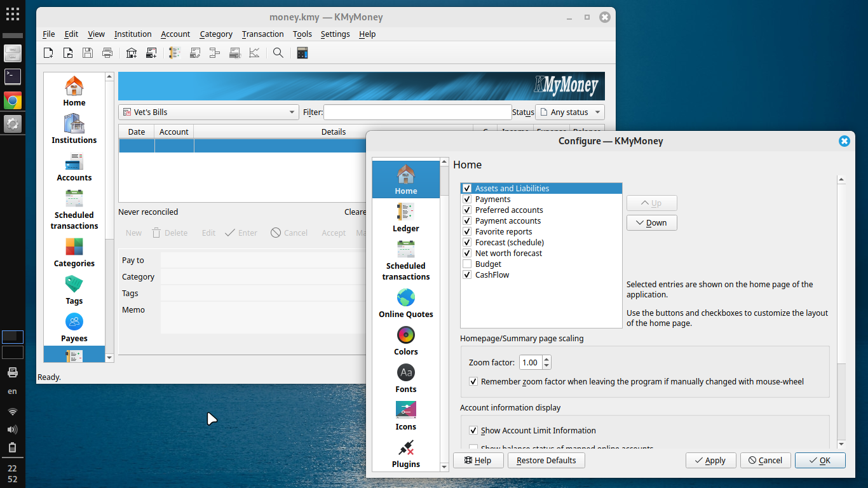The width and height of the screenshot is (868, 488).
Task: Open the Transaction menu
Action: [262, 34]
